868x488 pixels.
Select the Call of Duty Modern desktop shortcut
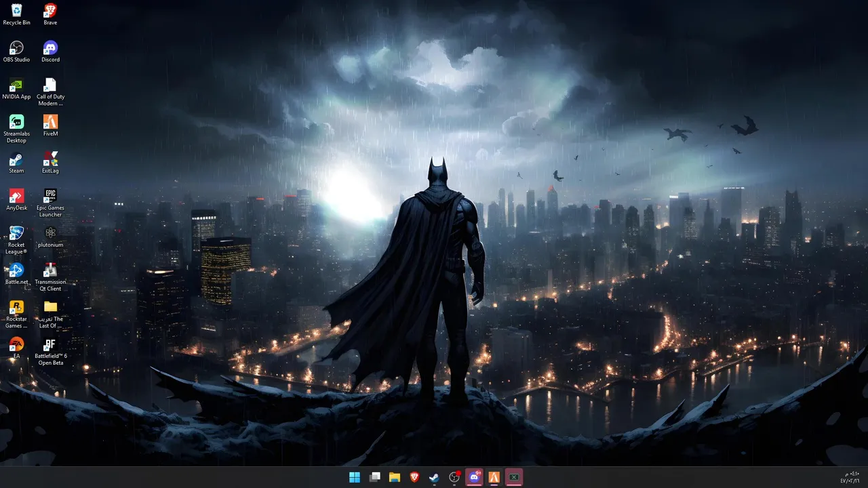click(50, 92)
